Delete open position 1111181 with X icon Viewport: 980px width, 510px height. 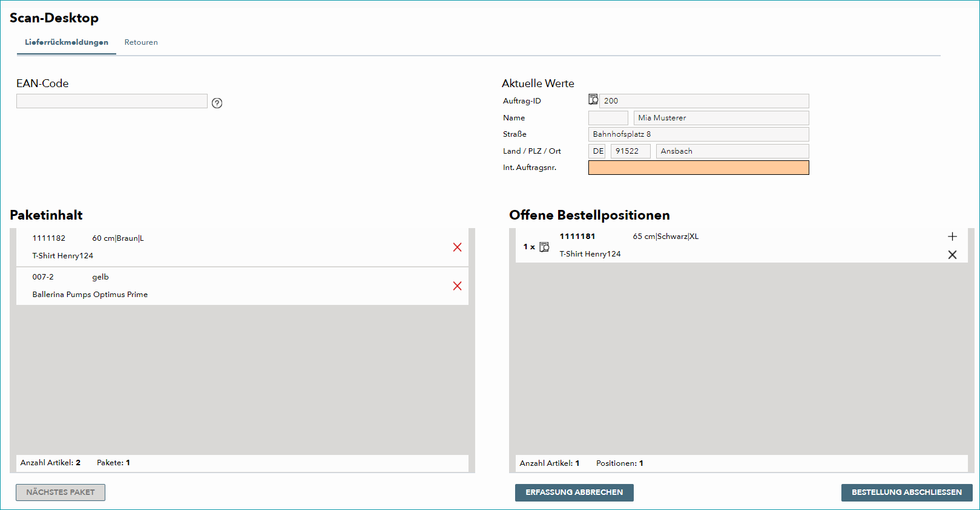[x=952, y=255]
